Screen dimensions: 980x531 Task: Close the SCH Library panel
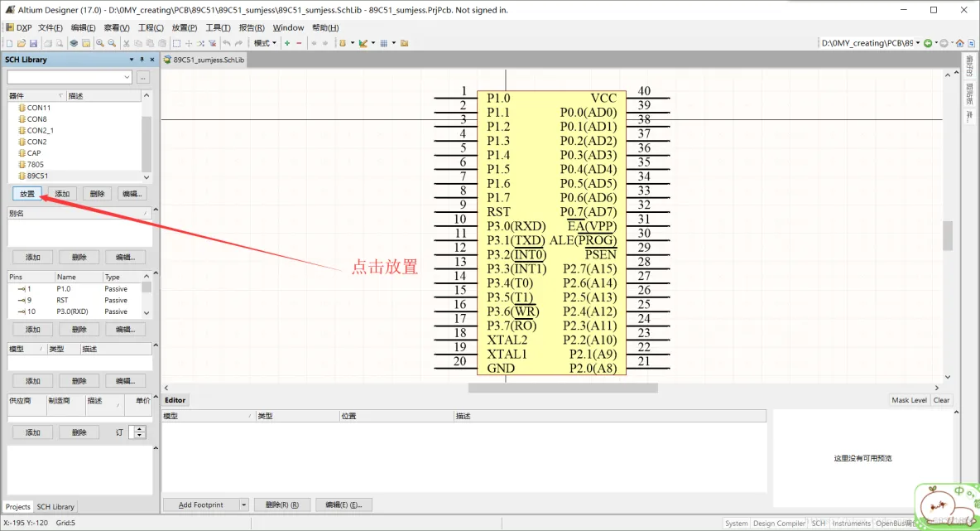click(x=151, y=60)
